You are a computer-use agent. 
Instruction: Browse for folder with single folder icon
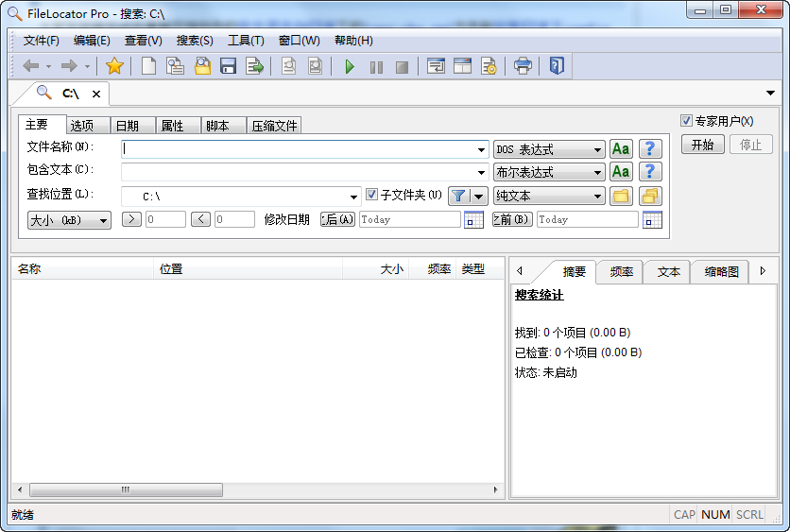621,196
